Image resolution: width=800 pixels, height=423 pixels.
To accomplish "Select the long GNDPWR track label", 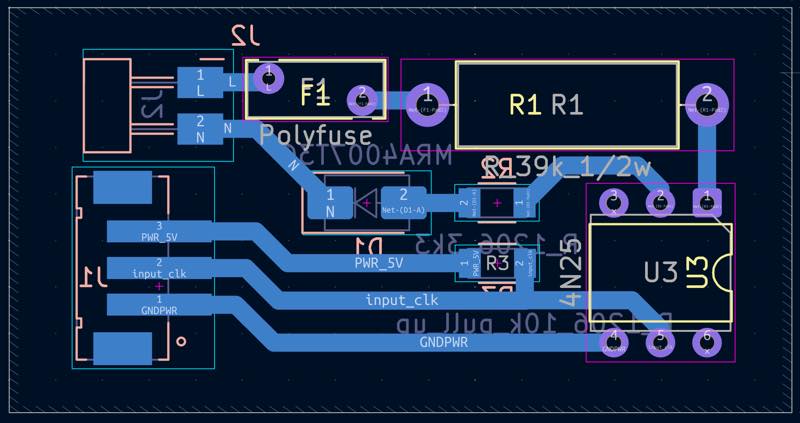I will click(x=443, y=342).
